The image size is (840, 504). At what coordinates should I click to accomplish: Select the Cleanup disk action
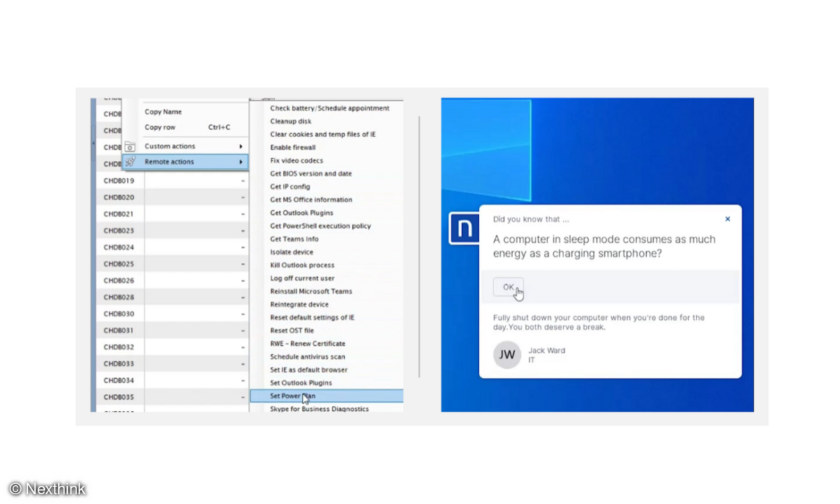point(291,121)
